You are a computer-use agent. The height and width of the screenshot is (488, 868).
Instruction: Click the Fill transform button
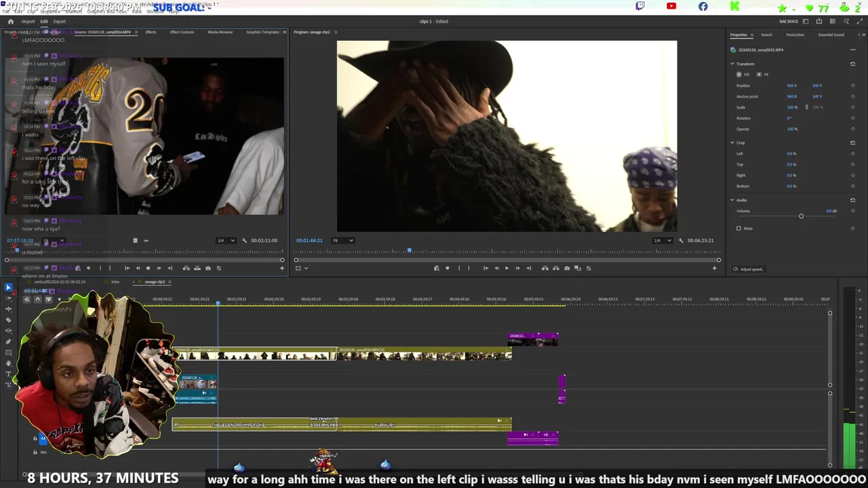[744, 75]
